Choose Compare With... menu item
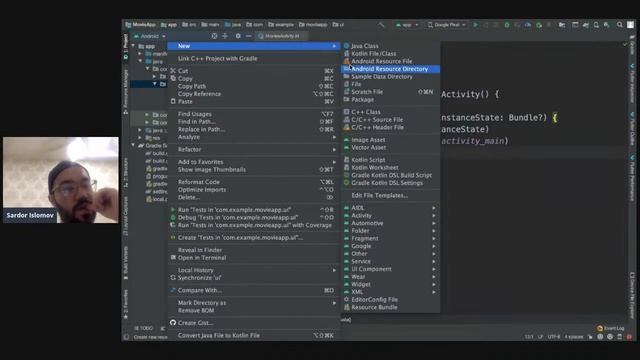This screenshot has height=360, width=640. pyautogui.click(x=254, y=290)
